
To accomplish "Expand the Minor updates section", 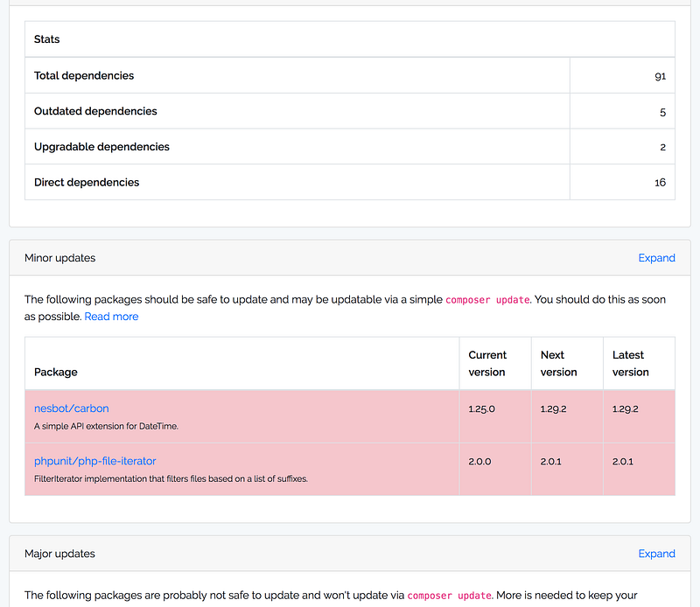I will click(x=656, y=258).
